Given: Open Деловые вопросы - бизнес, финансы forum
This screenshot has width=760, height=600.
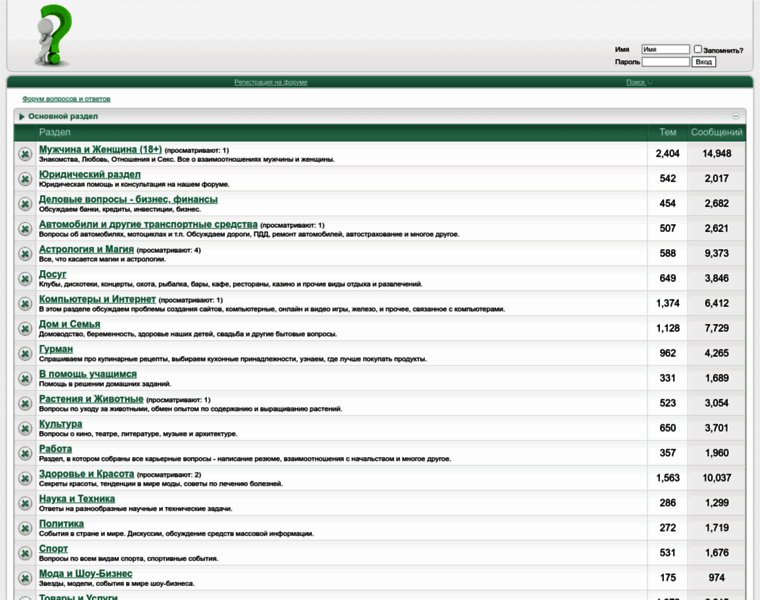Looking at the screenshot, I should point(128,199).
